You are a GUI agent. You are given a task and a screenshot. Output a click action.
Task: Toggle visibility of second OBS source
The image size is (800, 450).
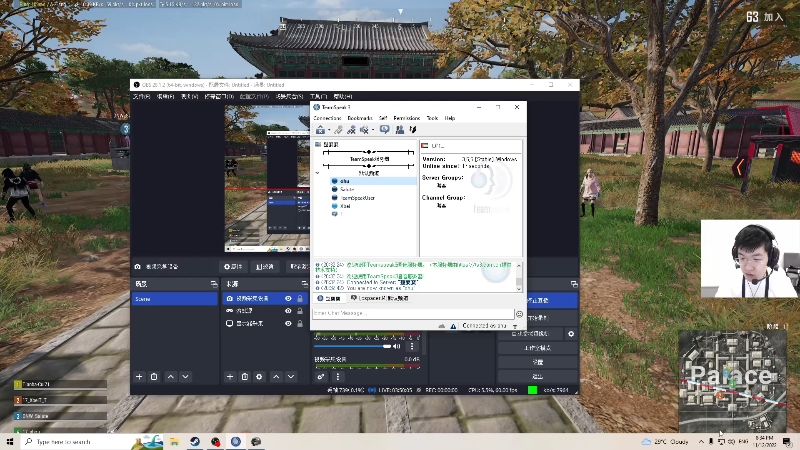pyautogui.click(x=288, y=311)
